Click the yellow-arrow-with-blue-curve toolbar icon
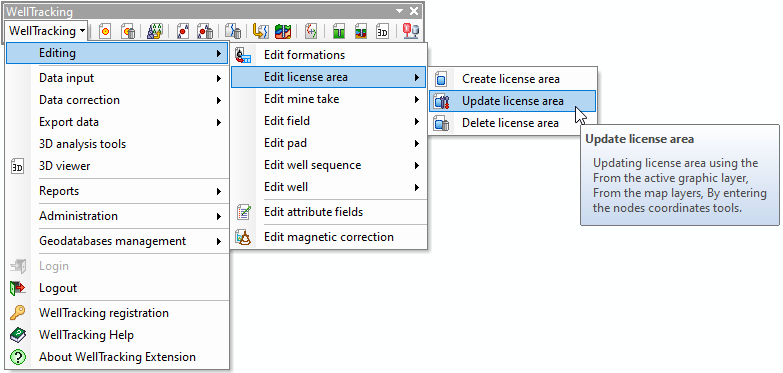This screenshot has width=783, height=373. coord(261,31)
